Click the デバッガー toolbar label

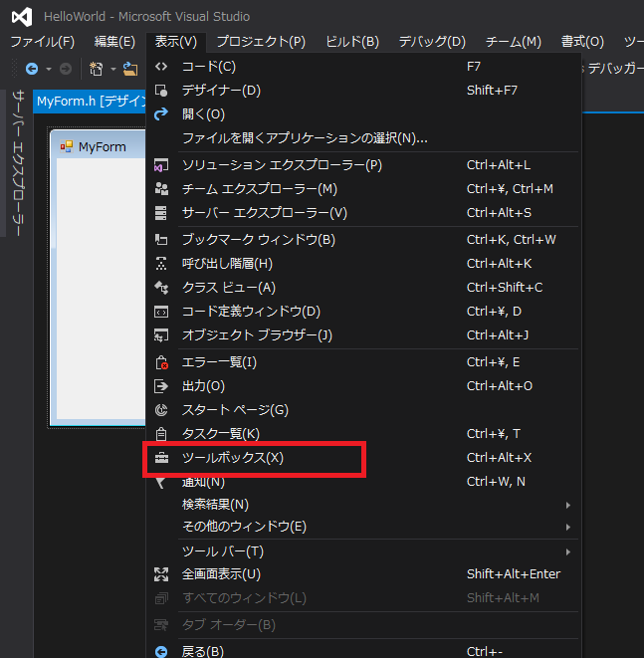tap(615, 68)
